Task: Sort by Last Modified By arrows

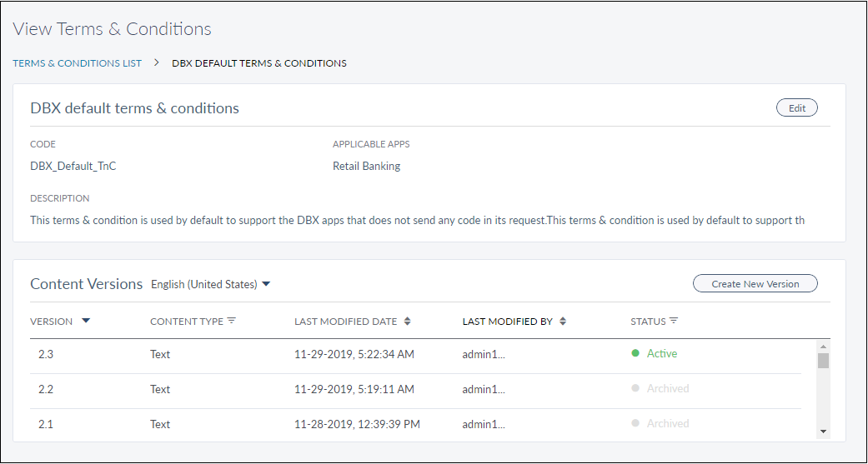Action: tap(563, 322)
